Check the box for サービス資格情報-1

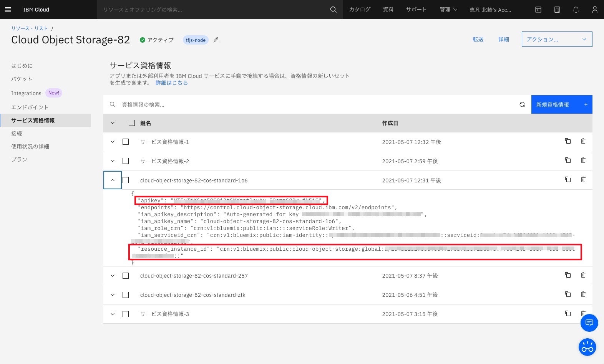pyautogui.click(x=126, y=142)
